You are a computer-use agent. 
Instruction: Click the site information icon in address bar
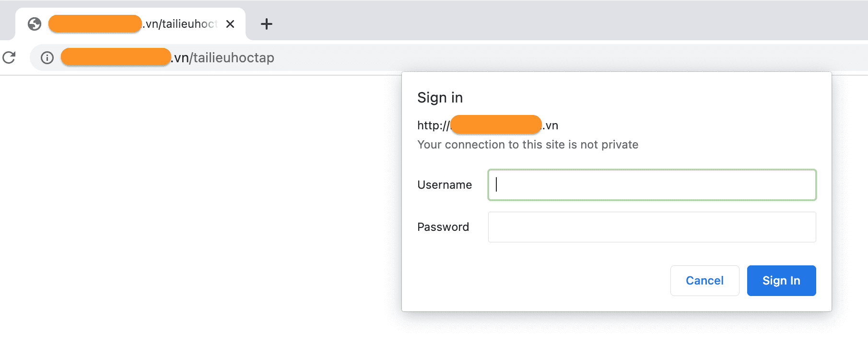click(47, 57)
